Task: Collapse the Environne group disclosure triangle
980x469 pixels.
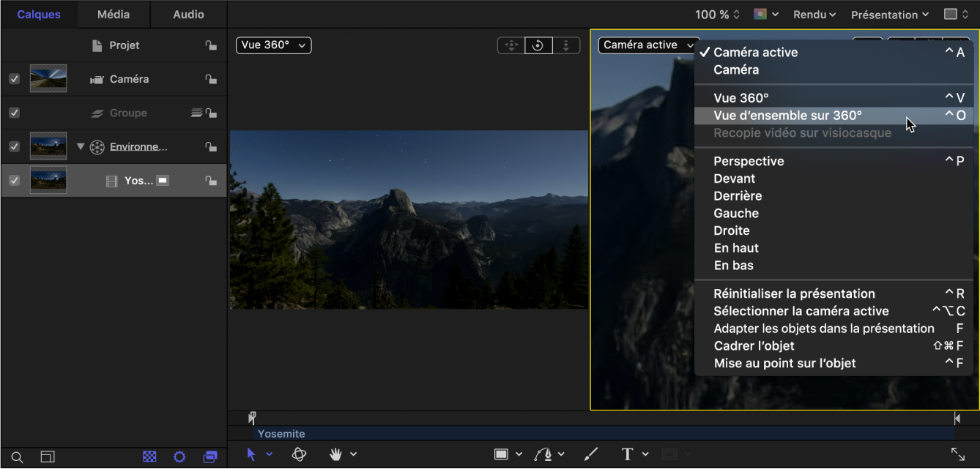Action: pyautogui.click(x=81, y=146)
